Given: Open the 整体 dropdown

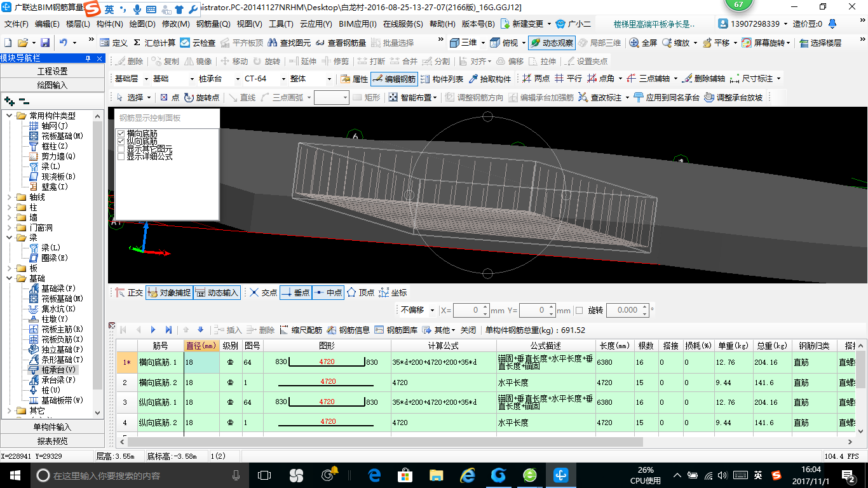Looking at the screenshot, I should (329, 79).
